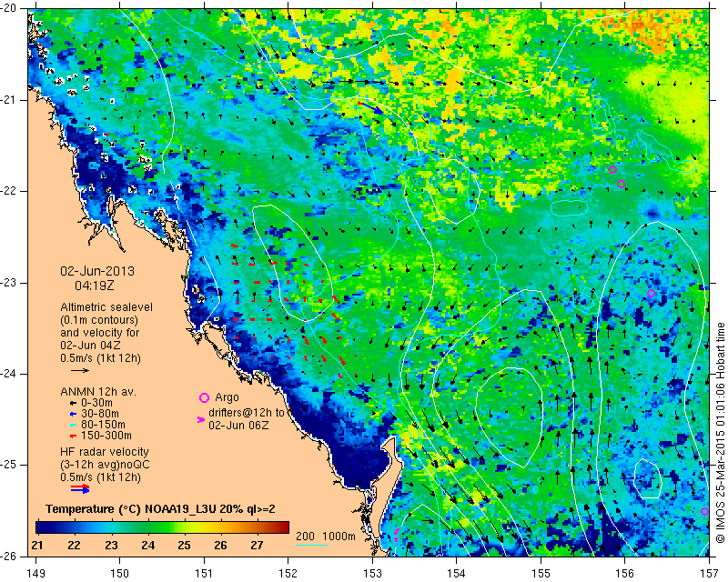Click the dark red 27°C colorbar end

point(284,527)
